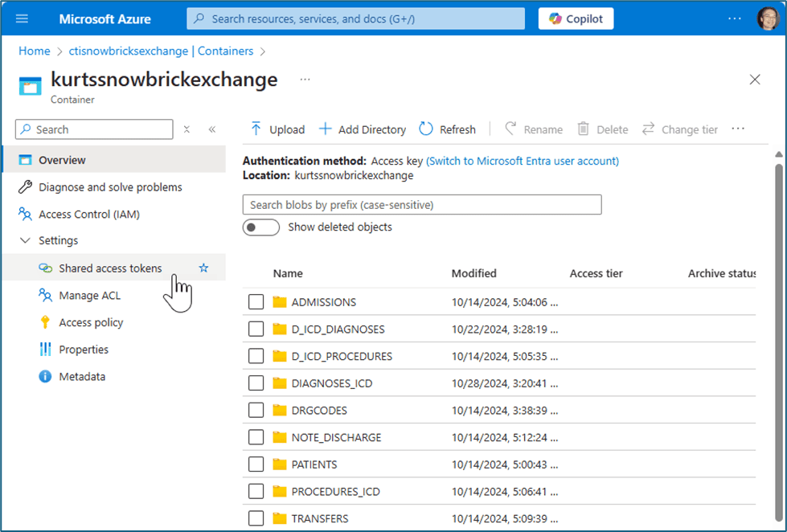The image size is (787, 532).
Task: Go to Home breadcrumb
Action: click(x=34, y=51)
